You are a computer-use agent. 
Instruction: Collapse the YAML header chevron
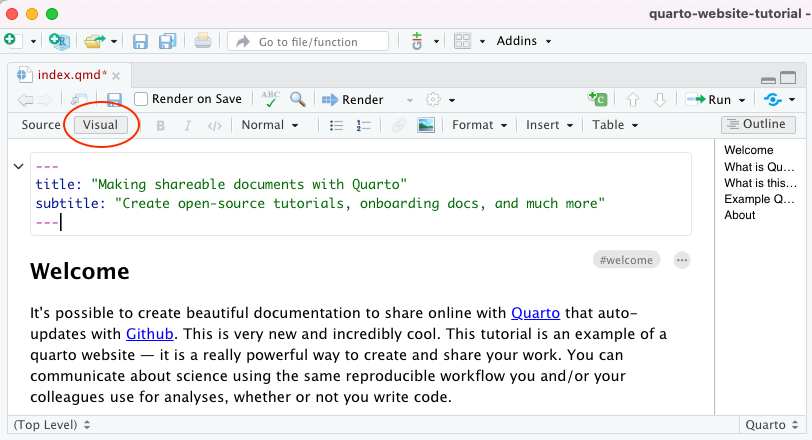[x=18, y=166]
